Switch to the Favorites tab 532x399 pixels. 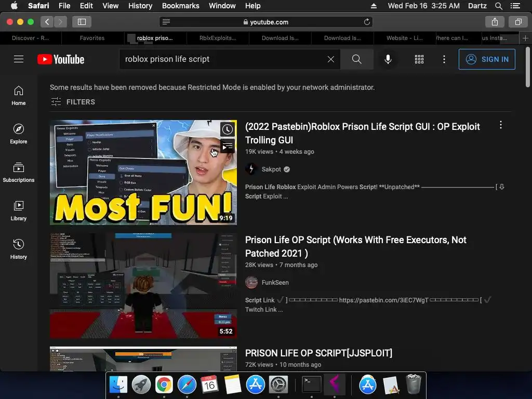pos(92,38)
